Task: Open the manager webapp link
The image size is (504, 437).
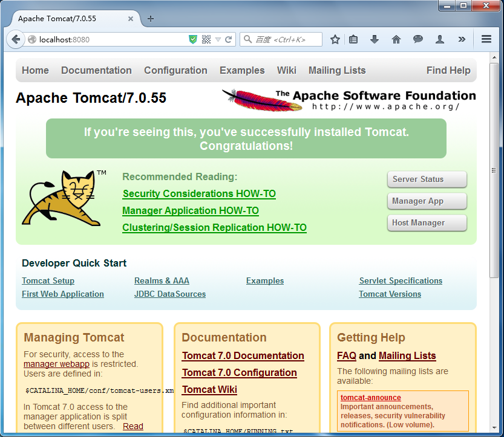Action: [x=57, y=364]
